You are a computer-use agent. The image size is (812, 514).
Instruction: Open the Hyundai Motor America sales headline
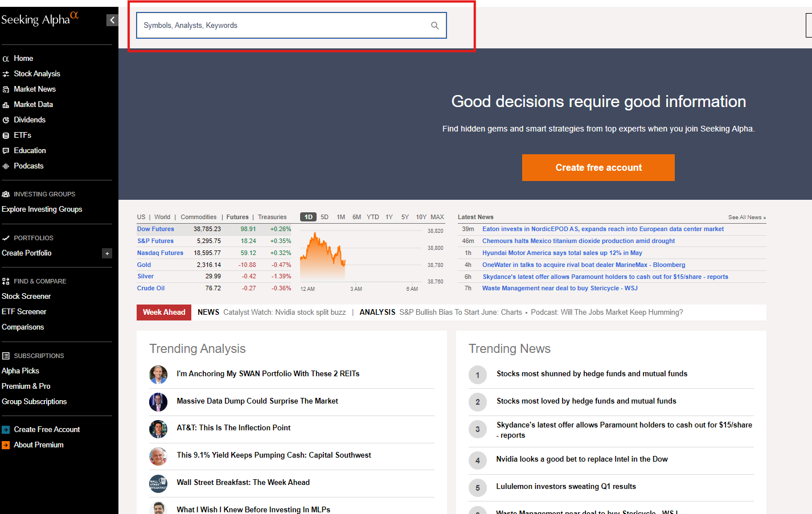[x=562, y=253]
